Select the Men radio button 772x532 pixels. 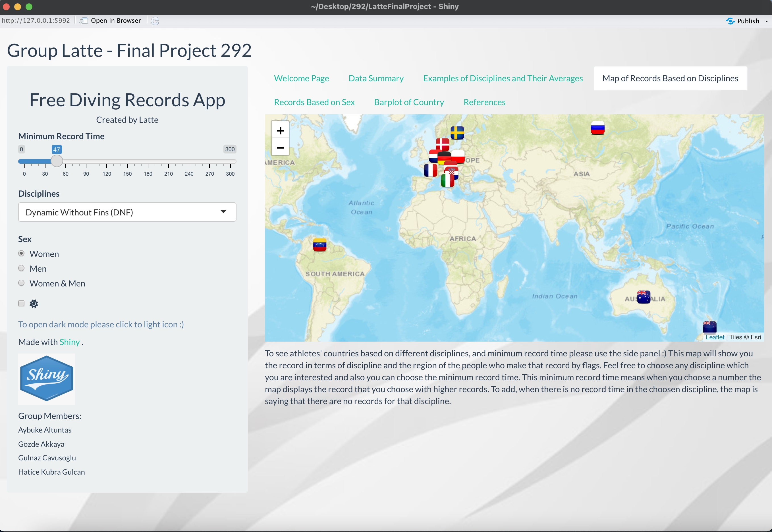pyautogui.click(x=21, y=268)
